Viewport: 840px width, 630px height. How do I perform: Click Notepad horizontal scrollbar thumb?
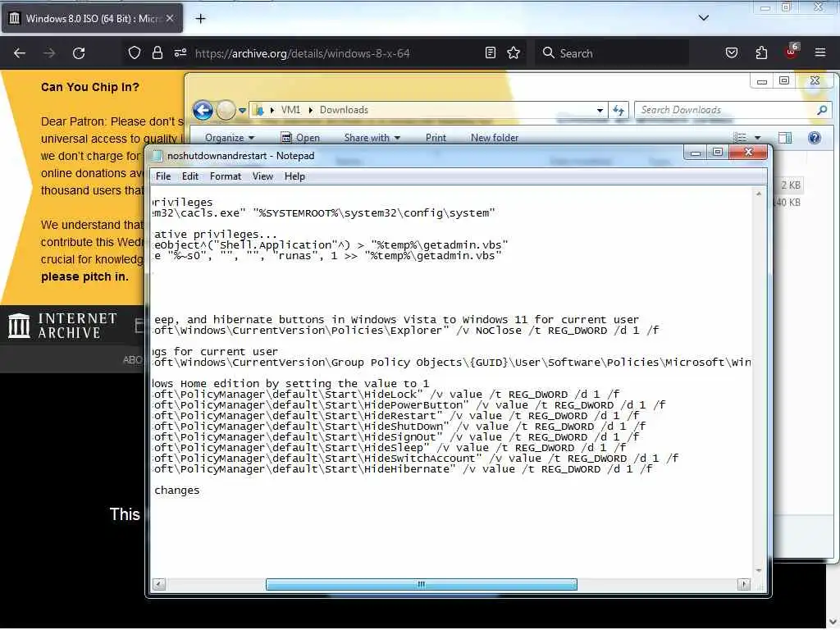click(x=421, y=584)
